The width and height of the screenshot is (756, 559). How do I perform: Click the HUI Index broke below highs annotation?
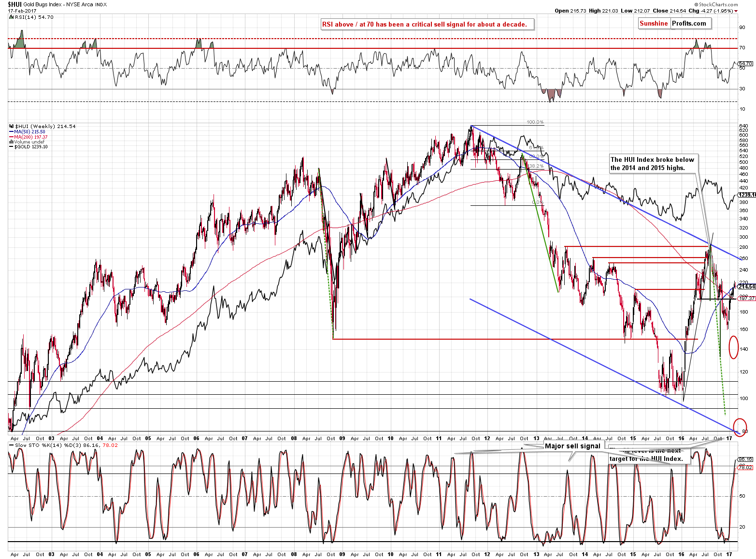point(653,164)
